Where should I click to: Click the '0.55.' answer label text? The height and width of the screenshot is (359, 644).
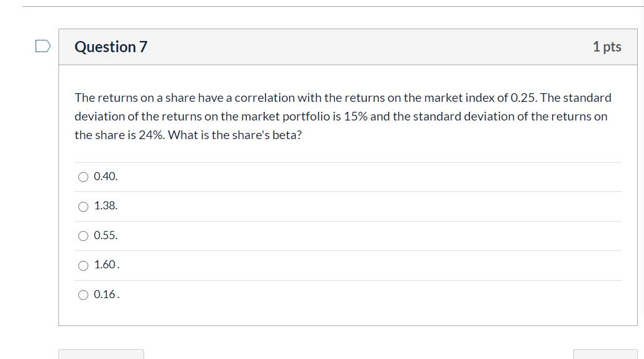106,235
